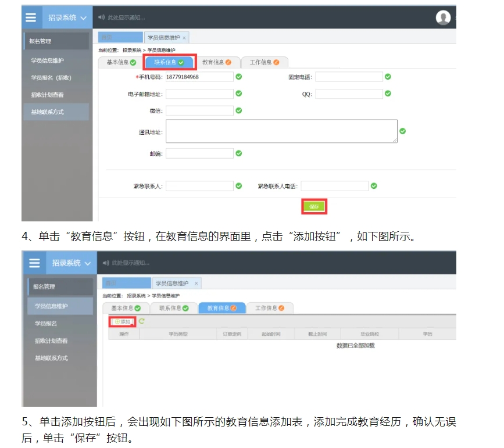Click the 学历类型 column header
Screen dimensions: 504x448
(178, 334)
